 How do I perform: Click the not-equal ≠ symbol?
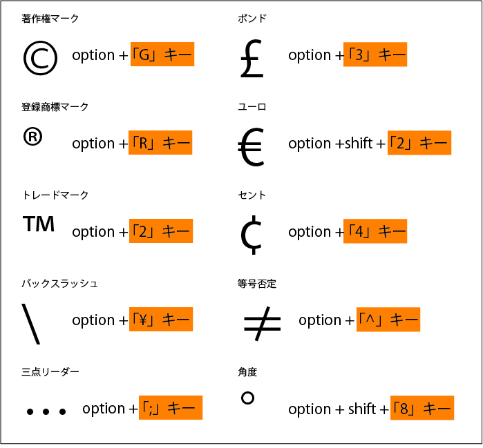pos(262,322)
